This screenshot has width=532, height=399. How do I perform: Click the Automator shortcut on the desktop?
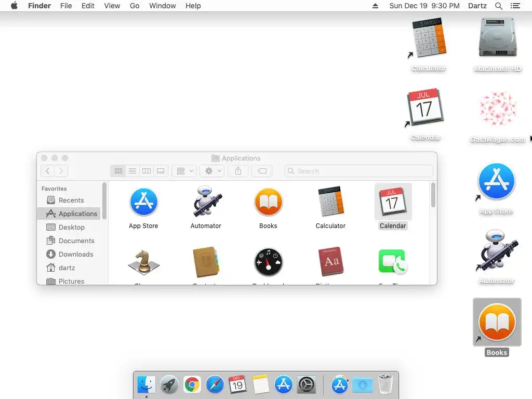tap(497, 250)
